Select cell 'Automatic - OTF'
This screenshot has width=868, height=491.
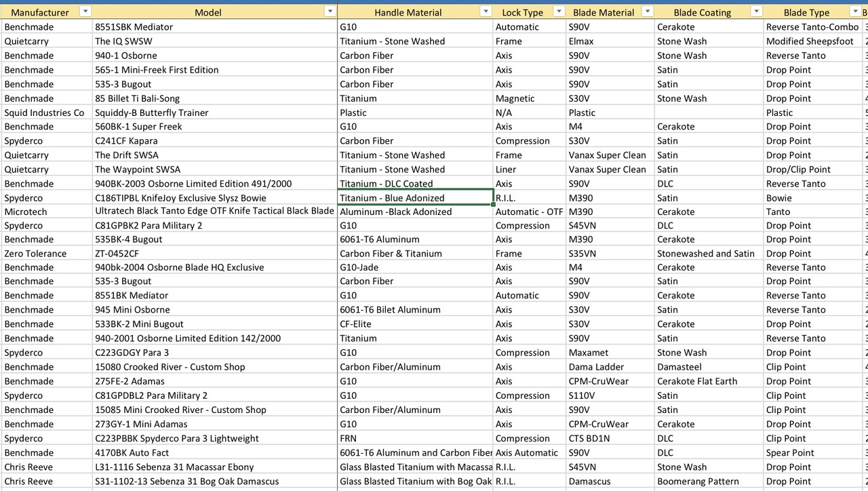(x=530, y=212)
